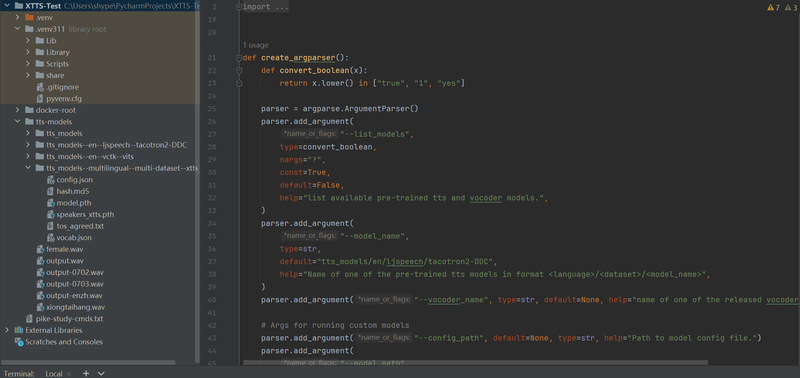Click the config.json file icon
The image size is (800, 378).
51,180
